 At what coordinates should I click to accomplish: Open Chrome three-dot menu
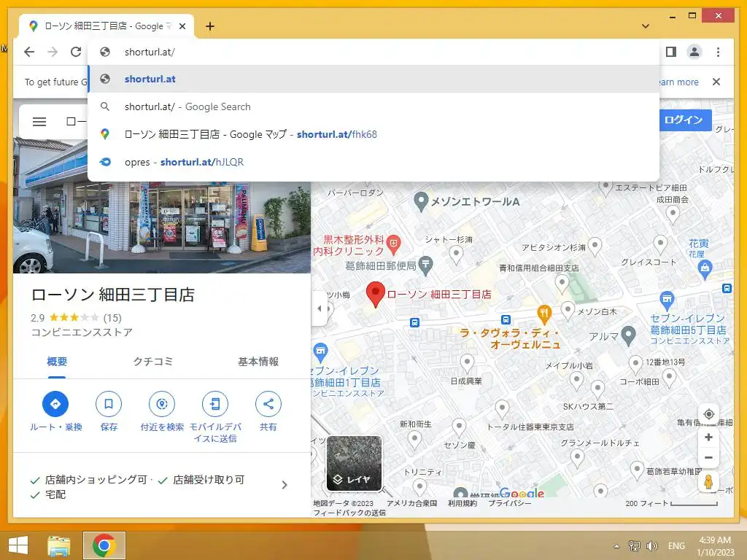[x=718, y=52]
